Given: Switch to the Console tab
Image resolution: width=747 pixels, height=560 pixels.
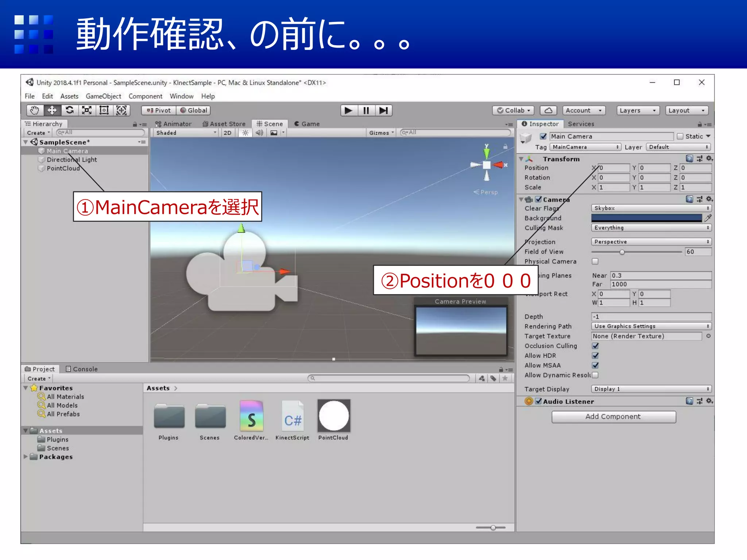Looking at the screenshot, I should (x=82, y=369).
